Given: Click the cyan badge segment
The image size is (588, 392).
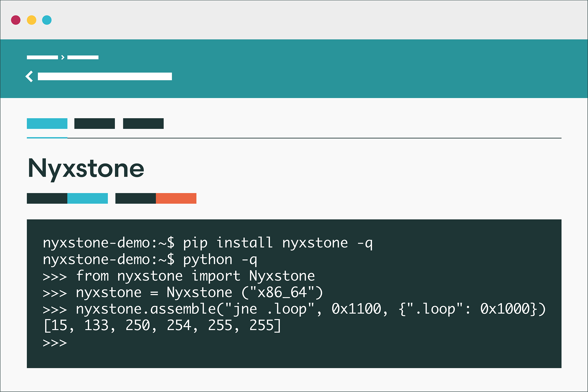Looking at the screenshot, I should tap(88, 198).
